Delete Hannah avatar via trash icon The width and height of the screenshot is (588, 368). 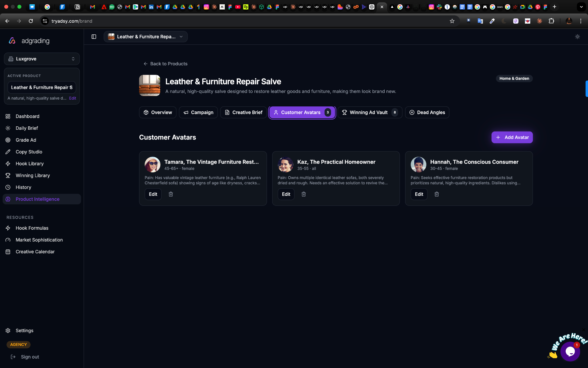click(437, 194)
